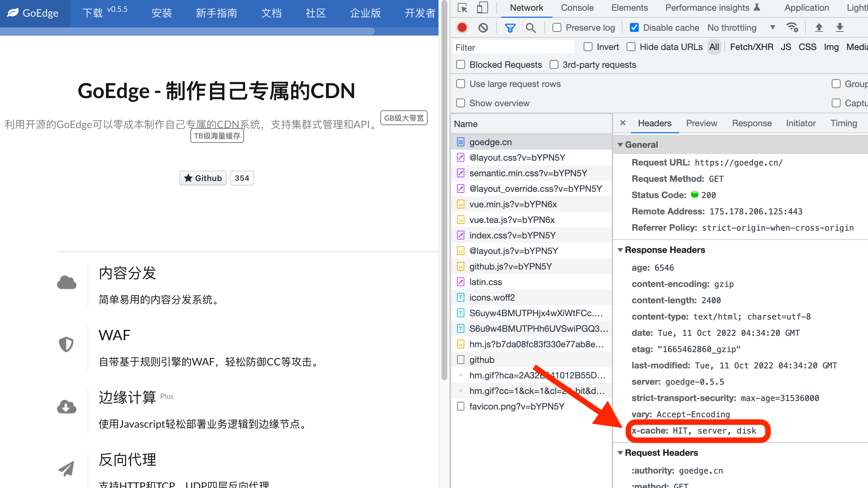Open the Response tab
The height and width of the screenshot is (488, 868).
(752, 123)
